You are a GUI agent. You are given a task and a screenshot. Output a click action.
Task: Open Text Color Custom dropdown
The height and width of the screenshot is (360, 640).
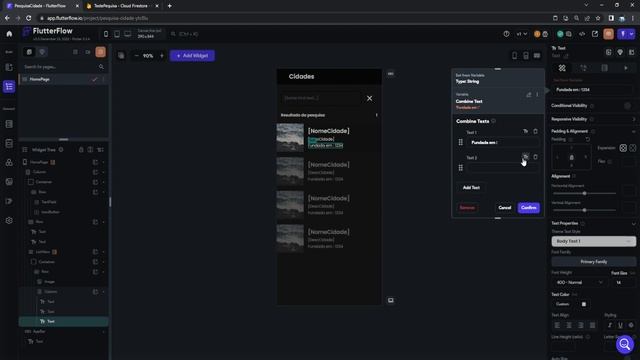tap(563, 304)
